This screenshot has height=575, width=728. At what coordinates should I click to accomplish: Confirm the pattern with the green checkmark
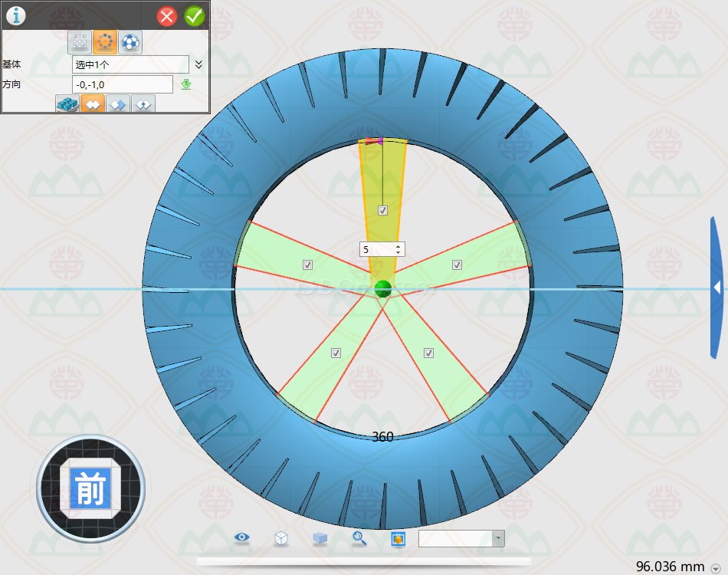point(195,16)
